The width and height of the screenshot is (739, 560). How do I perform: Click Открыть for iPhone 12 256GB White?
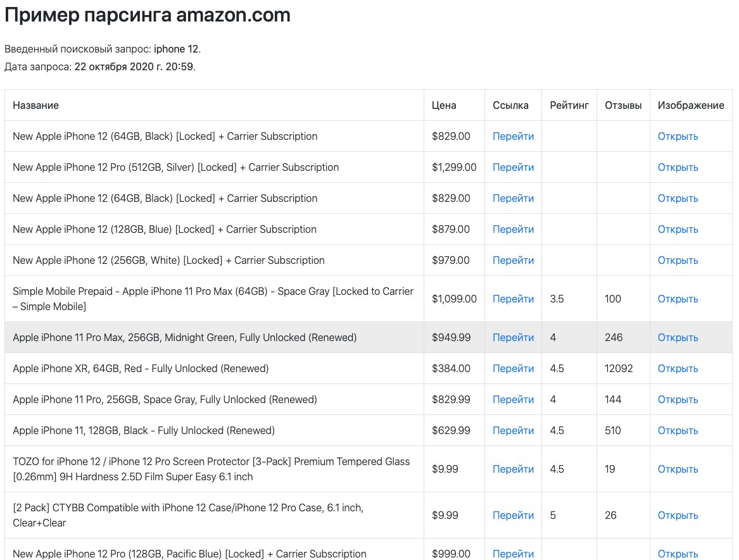click(x=678, y=261)
